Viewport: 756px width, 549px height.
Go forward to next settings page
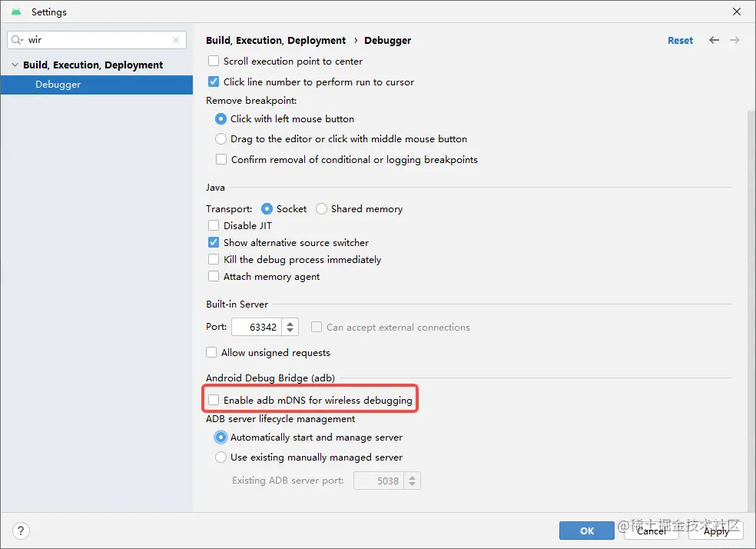click(x=734, y=40)
